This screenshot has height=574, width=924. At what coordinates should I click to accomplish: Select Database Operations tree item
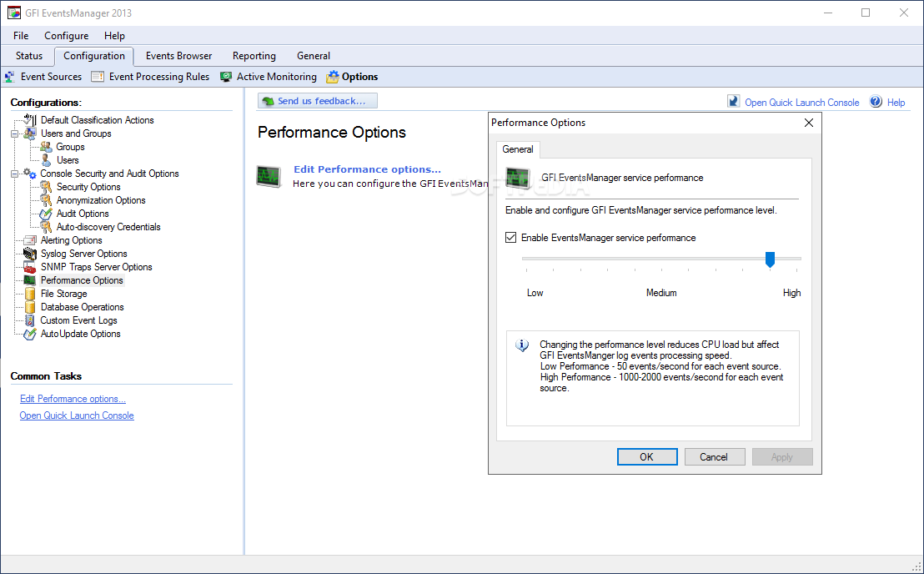click(x=82, y=307)
